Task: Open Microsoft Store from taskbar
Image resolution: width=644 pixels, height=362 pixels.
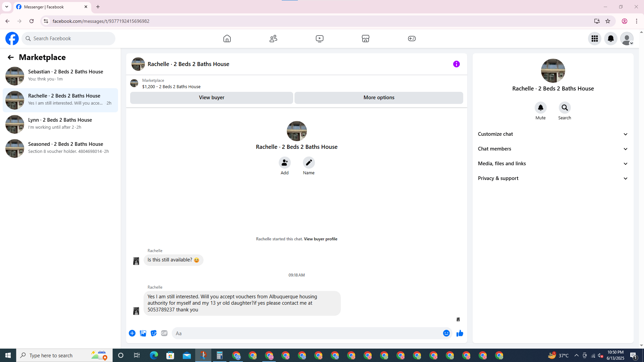Action: pyautogui.click(x=170, y=355)
